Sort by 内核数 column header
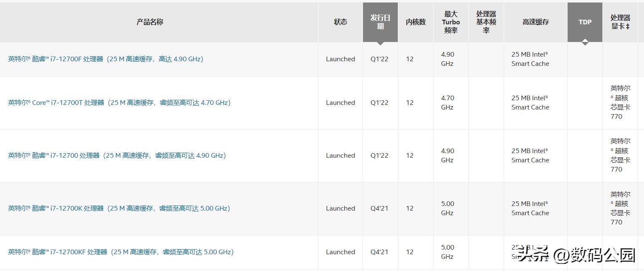644x271 pixels. (x=415, y=22)
